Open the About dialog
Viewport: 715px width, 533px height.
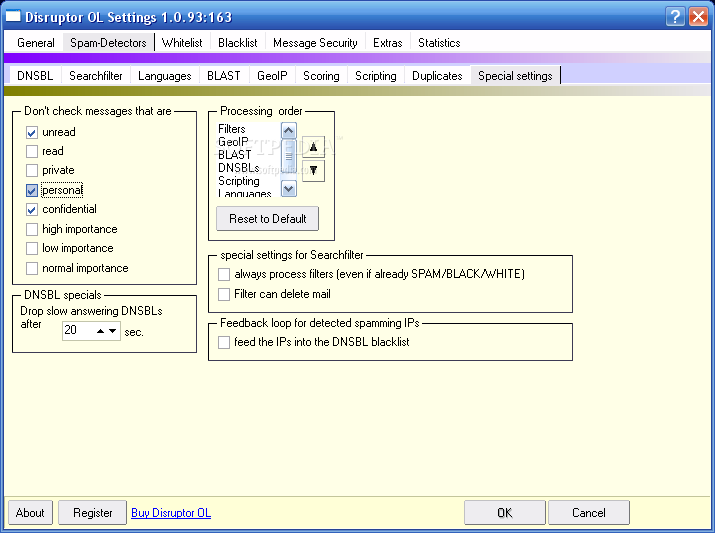pos(30,512)
